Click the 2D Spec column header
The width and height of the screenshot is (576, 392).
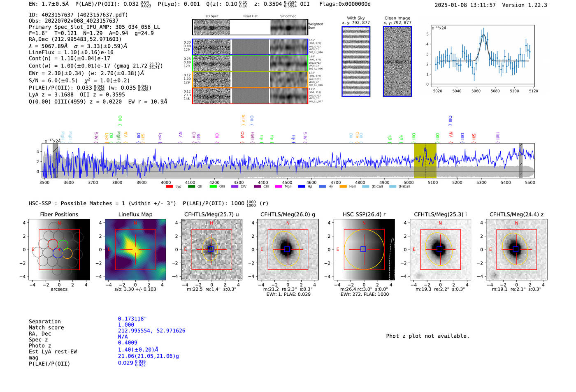click(212, 16)
